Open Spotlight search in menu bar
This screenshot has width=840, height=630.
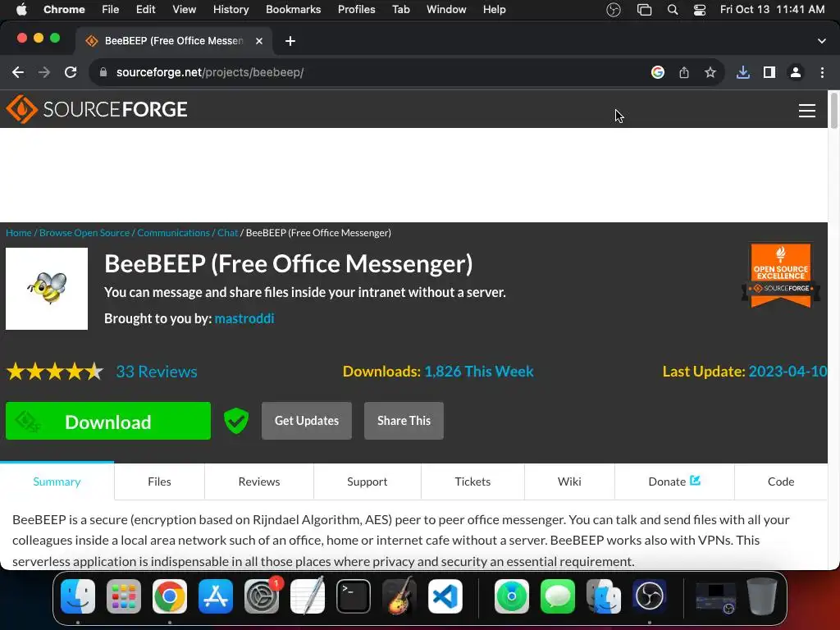(673, 10)
